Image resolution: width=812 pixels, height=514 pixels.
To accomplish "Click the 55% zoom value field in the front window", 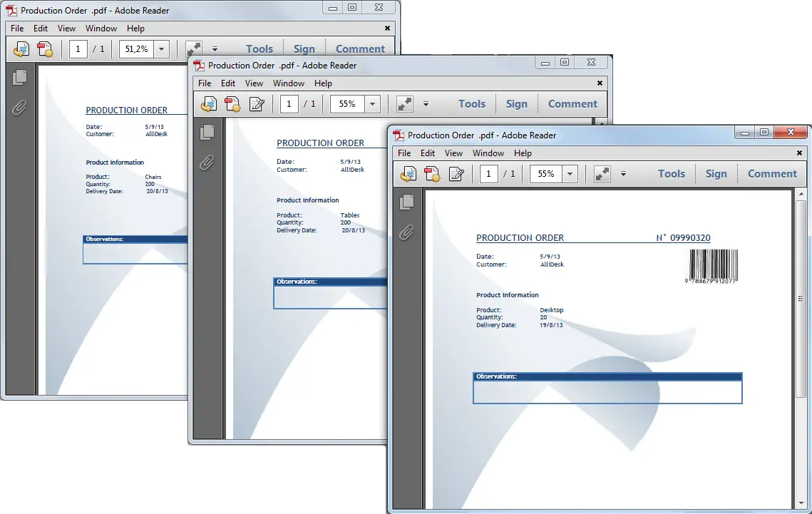I will pos(546,174).
